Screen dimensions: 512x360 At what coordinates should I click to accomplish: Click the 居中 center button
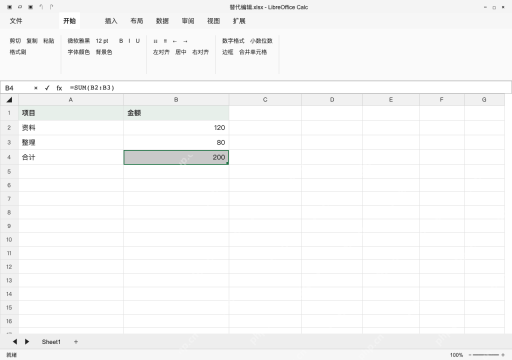click(181, 52)
